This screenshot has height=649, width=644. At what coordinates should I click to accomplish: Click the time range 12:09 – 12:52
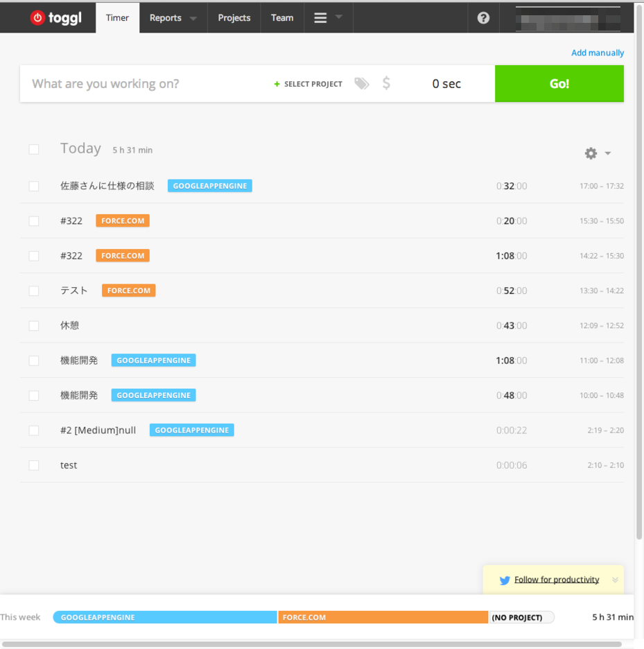[602, 325]
